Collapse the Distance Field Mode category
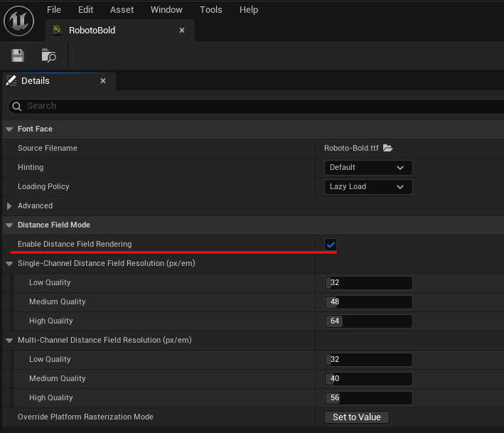The image size is (504, 433). click(x=9, y=225)
